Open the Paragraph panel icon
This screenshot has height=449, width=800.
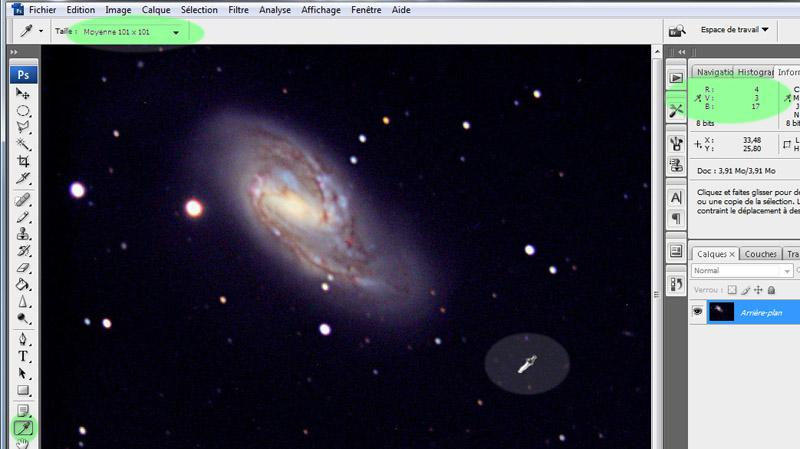click(x=676, y=218)
